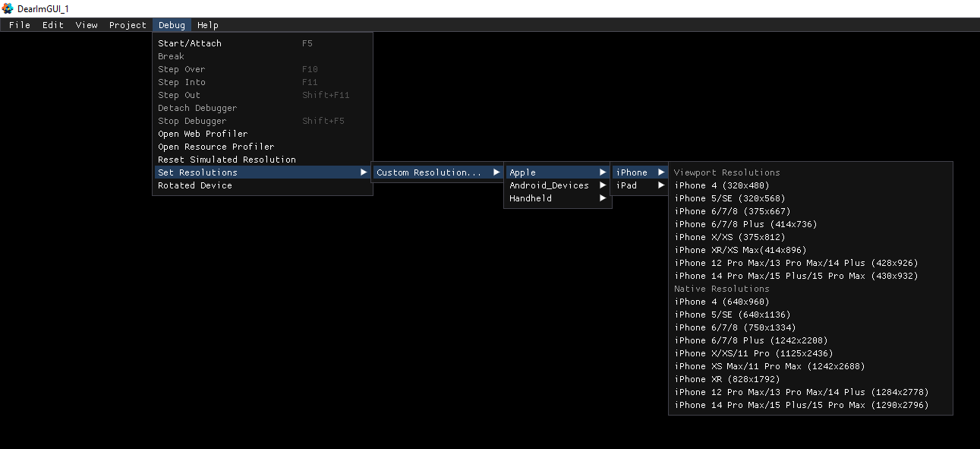Click the DearImGUI app icon in title bar
The width and height of the screenshot is (980, 449).
[x=8, y=8]
